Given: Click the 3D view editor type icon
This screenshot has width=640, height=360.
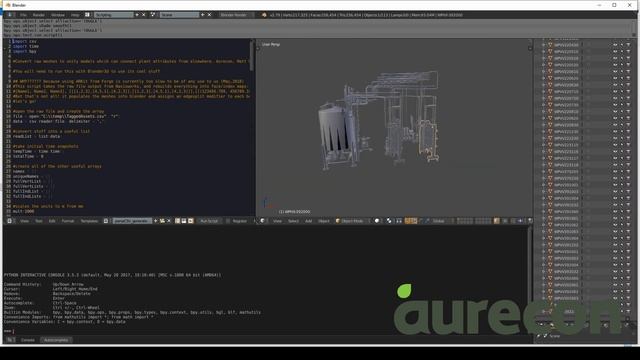Looking at the screenshot, I should pyautogui.click(x=263, y=221).
